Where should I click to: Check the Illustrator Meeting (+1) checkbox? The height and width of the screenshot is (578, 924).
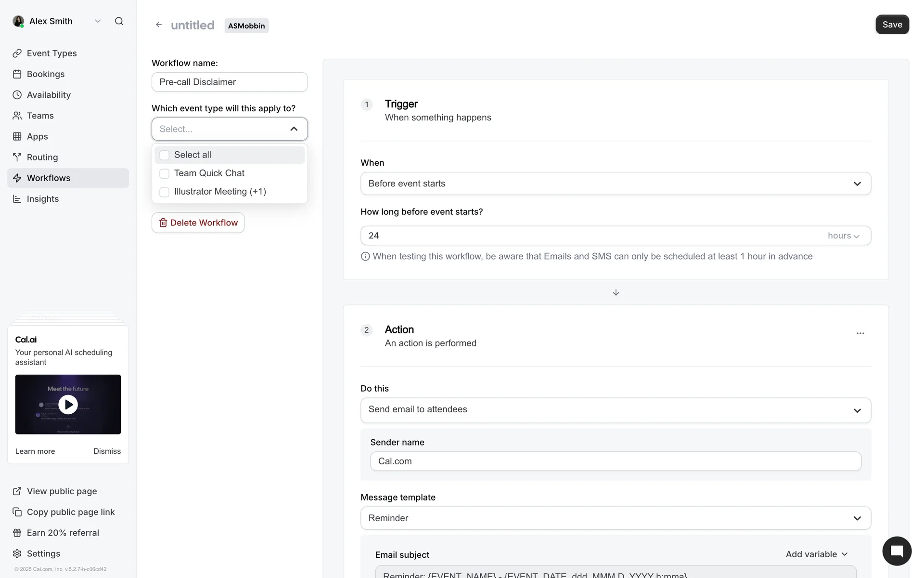tap(165, 192)
